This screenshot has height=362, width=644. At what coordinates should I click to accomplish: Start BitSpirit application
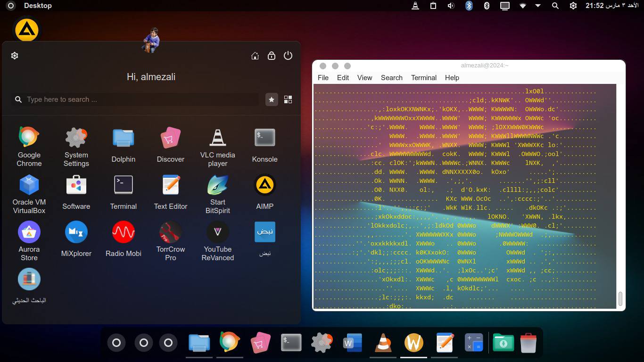coord(218,194)
